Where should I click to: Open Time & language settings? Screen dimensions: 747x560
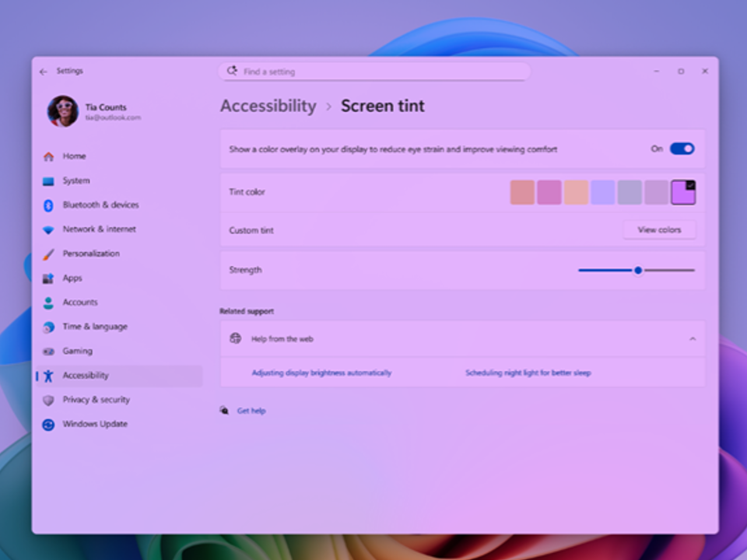point(119,327)
